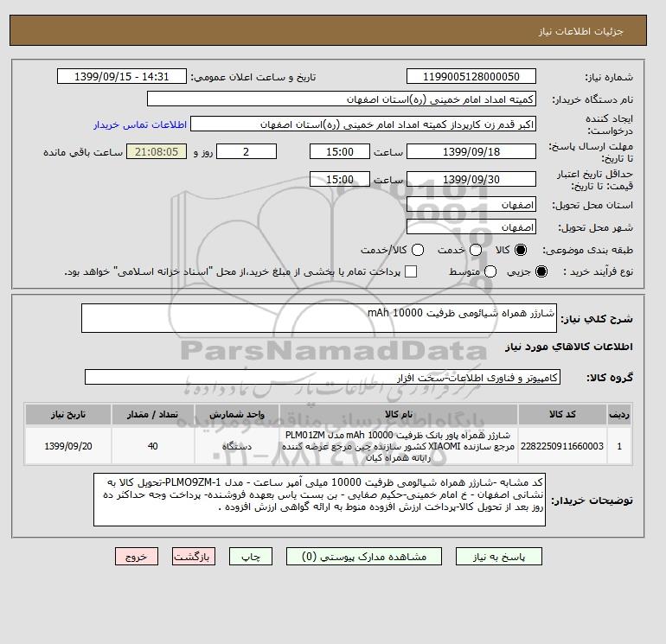Click the unit cell دستگاه

point(237,446)
